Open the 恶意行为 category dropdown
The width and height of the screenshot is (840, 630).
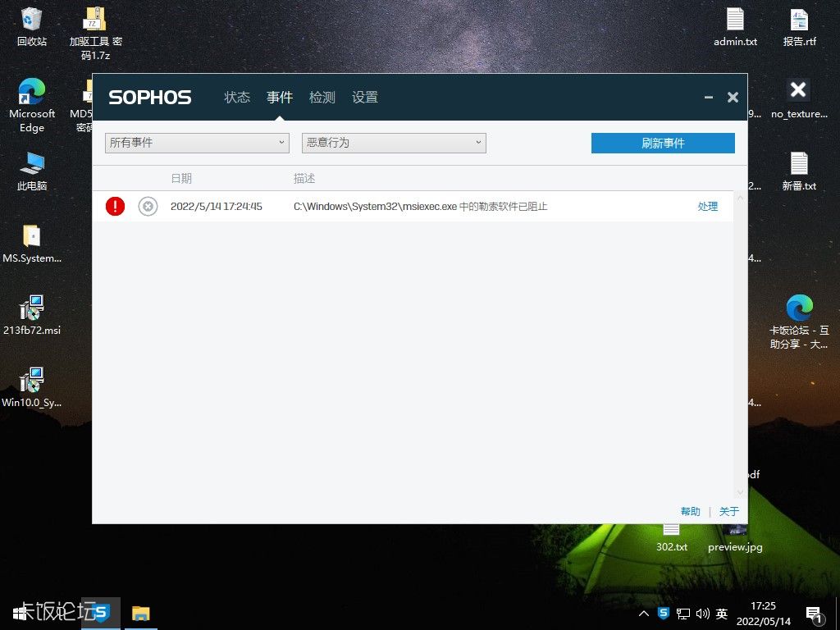click(394, 143)
